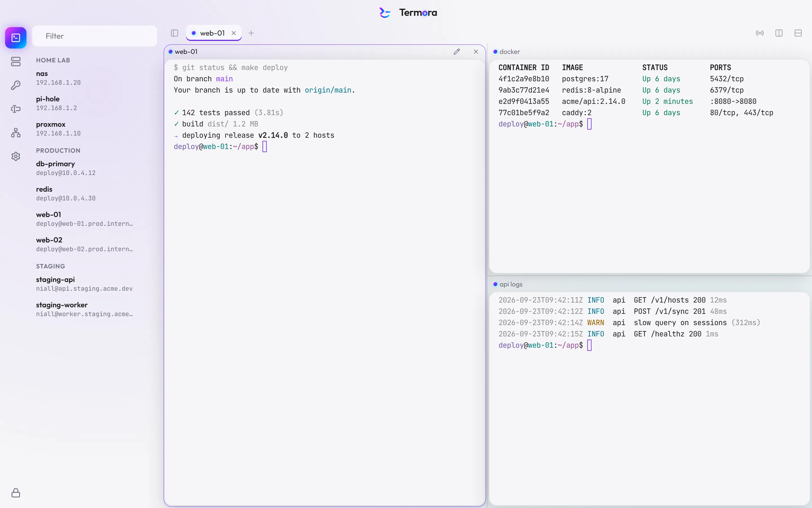Click the WARN log level entry
Screen dimensions: 812x508
[x=595, y=323]
